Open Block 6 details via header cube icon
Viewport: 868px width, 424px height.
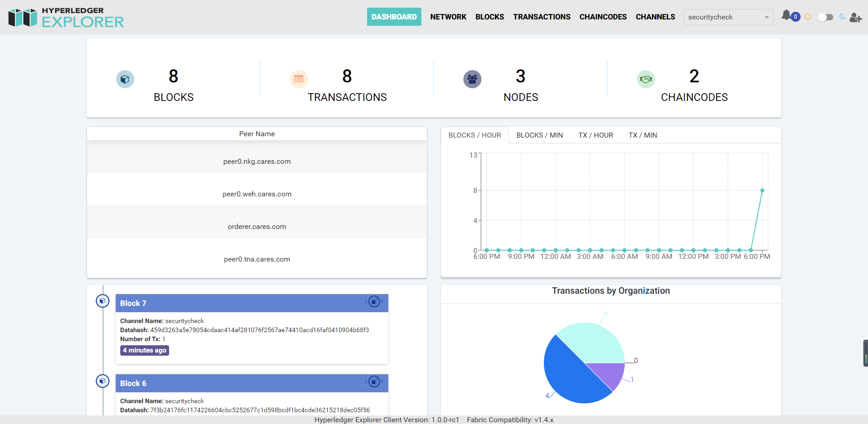coord(374,382)
